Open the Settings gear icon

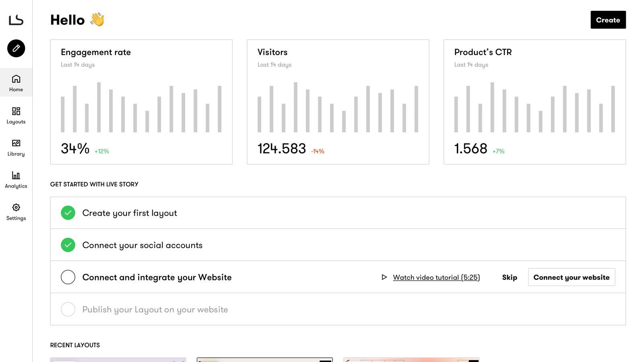(16, 208)
